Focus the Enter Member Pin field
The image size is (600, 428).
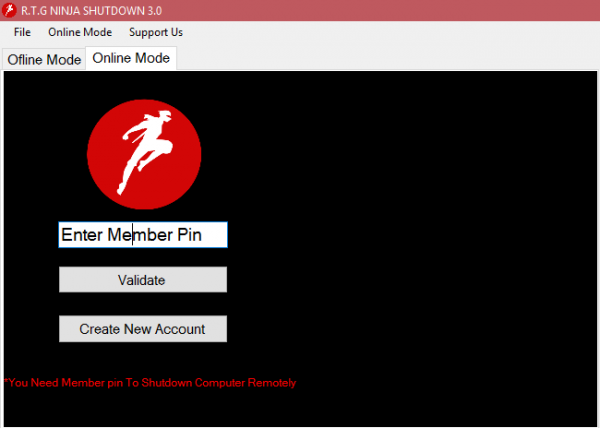[143, 234]
